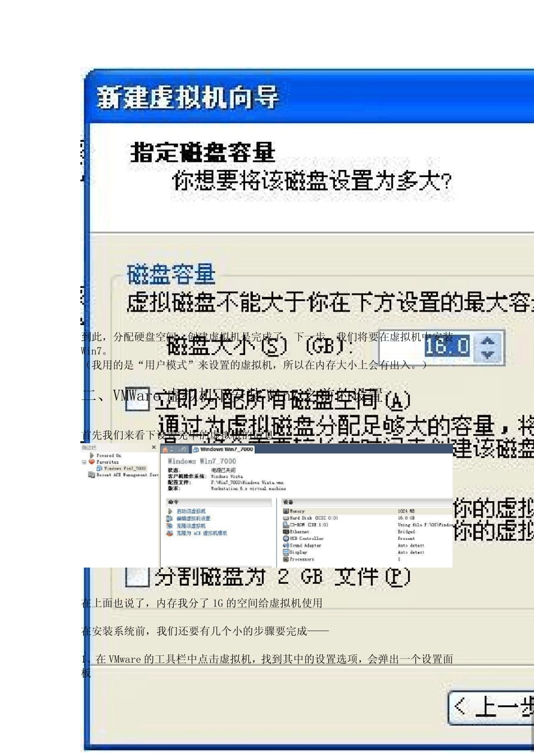The height and width of the screenshot is (756, 534).
Task: Click the Processors chip icon
Action: click(286, 559)
